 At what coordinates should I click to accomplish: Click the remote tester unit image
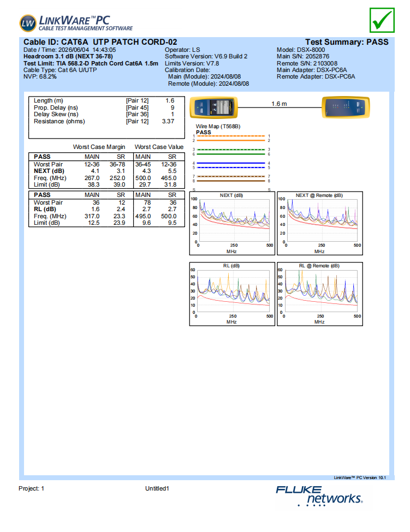pyautogui.click(x=346, y=107)
